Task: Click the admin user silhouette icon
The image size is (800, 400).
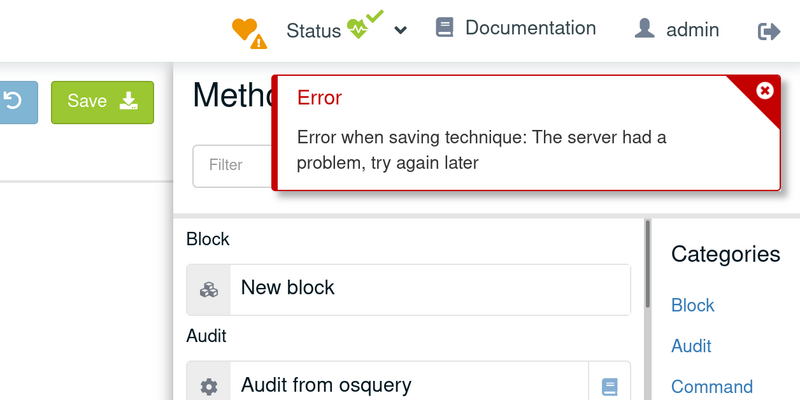Action: (x=644, y=28)
